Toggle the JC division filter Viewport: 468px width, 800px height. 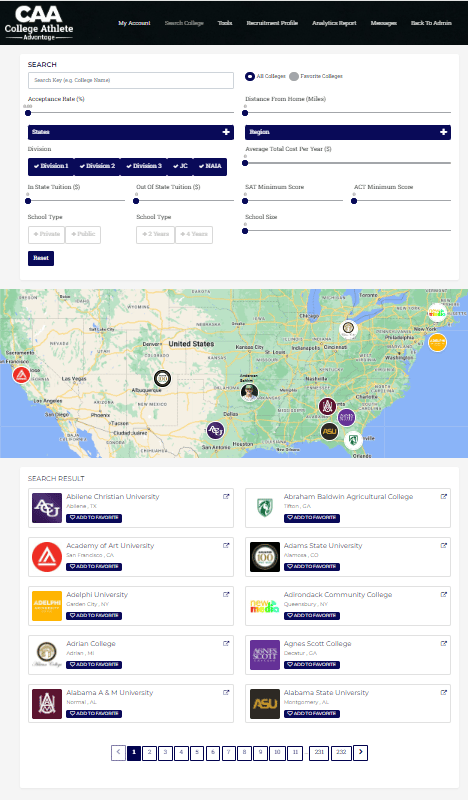click(x=180, y=166)
